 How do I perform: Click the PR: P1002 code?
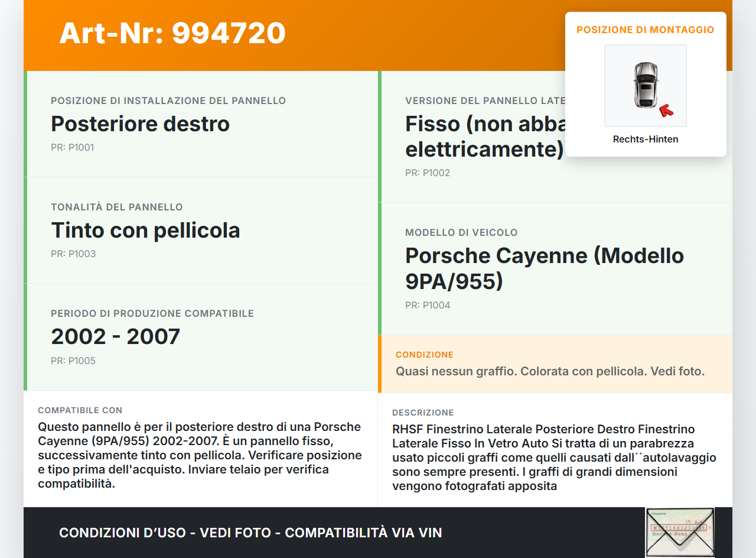[428, 173]
